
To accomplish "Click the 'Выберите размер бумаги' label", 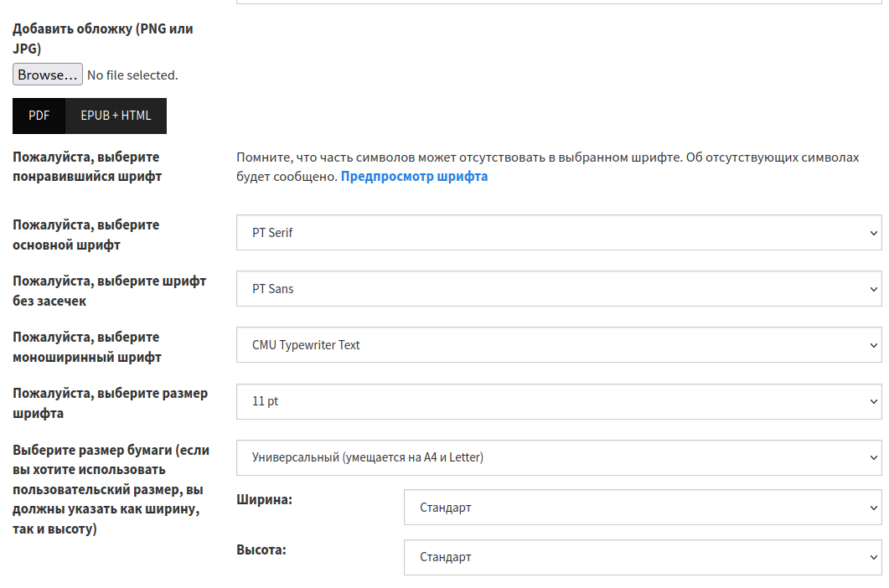I will click(111, 489).
